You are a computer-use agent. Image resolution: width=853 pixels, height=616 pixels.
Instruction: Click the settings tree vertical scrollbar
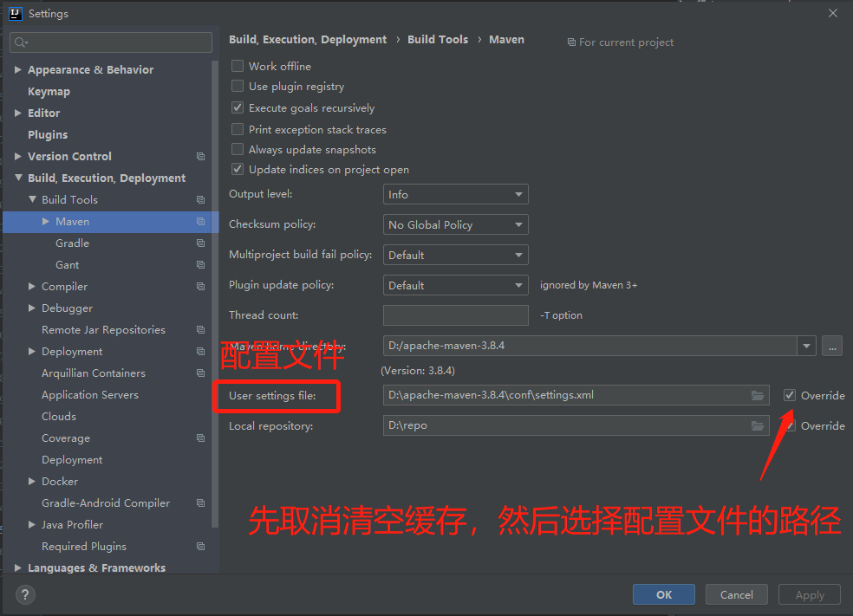click(215, 294)
